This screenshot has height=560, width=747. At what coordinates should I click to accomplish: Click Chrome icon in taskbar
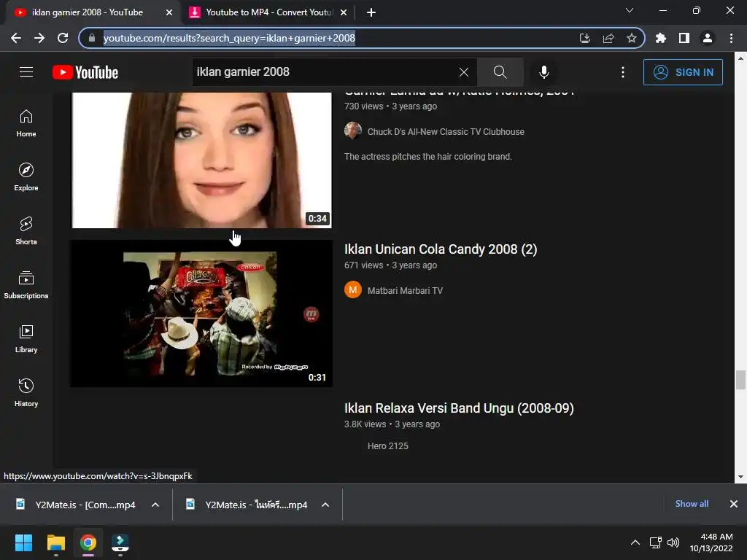coord(88,542)
